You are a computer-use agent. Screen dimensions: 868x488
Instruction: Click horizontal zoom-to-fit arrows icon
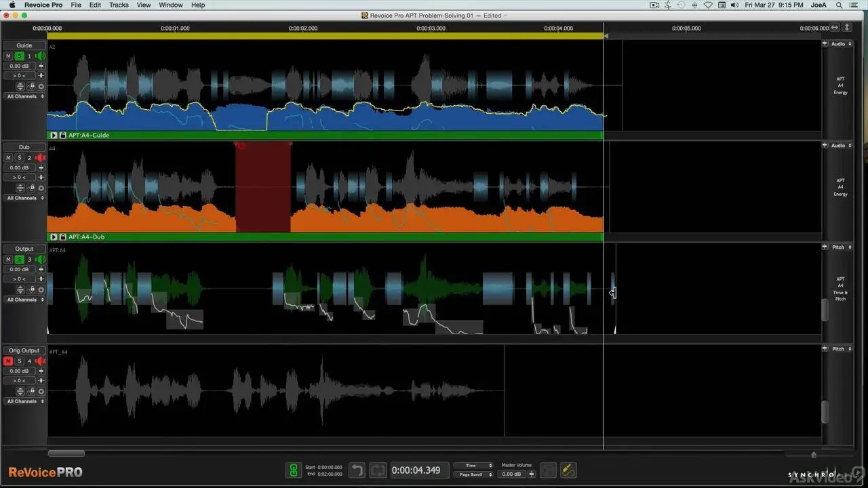tap(835, 28)
